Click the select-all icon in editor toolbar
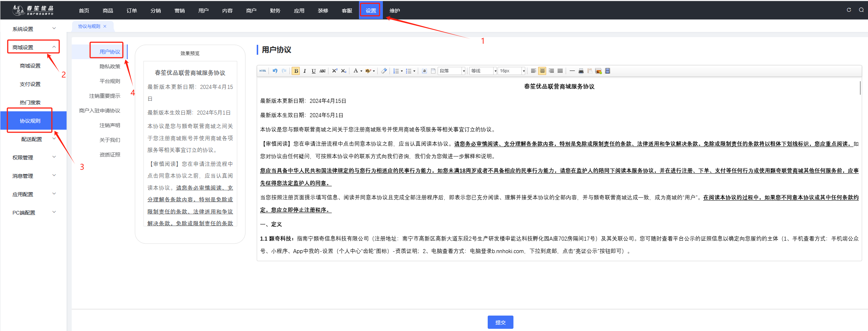The height and width of the screenshot is (331, 868). click(x=424, y=71)
